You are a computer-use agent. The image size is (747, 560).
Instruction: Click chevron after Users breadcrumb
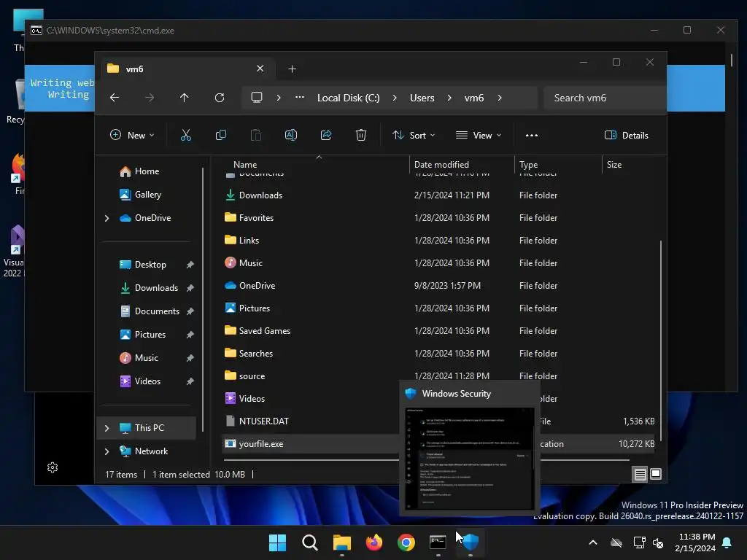[449, 98]
